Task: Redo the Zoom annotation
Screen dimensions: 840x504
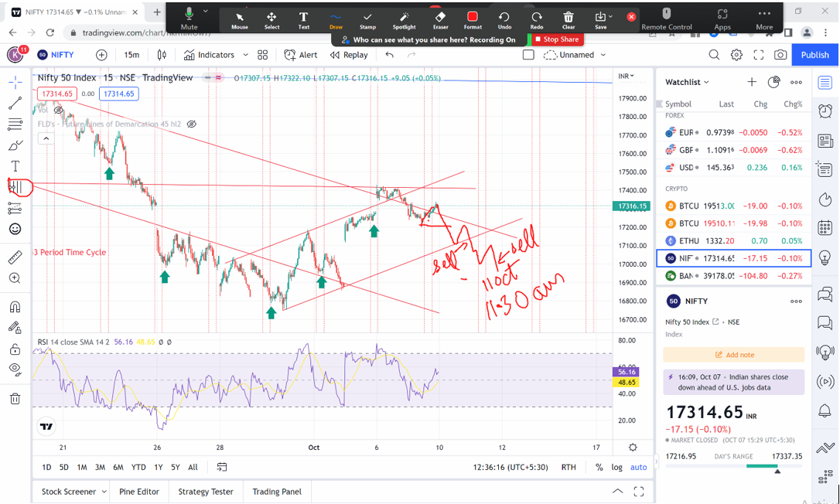Action: pos(536,20)
